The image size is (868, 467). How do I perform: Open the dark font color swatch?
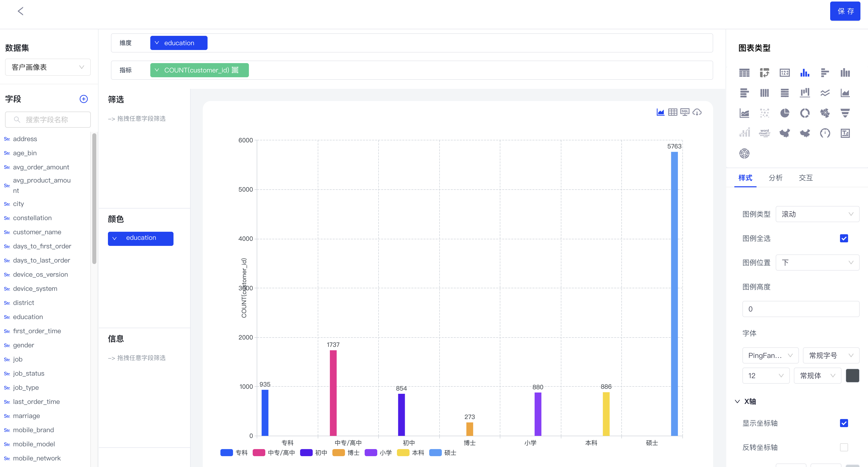852,376
